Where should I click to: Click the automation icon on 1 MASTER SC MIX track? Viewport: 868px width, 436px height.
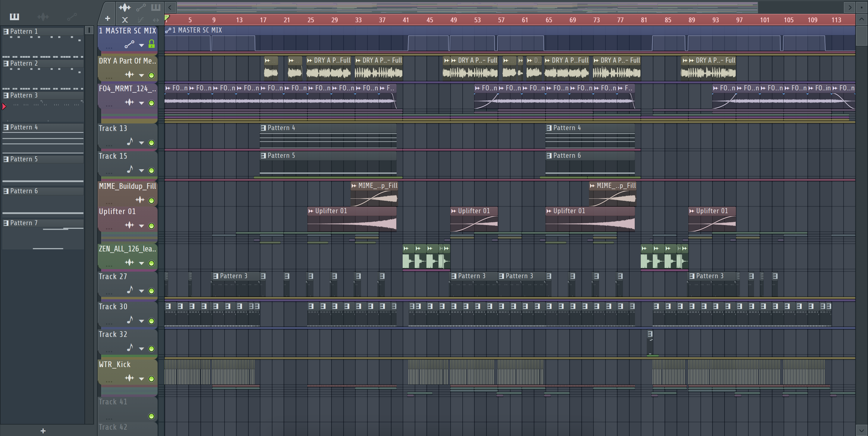pos(129,44)
